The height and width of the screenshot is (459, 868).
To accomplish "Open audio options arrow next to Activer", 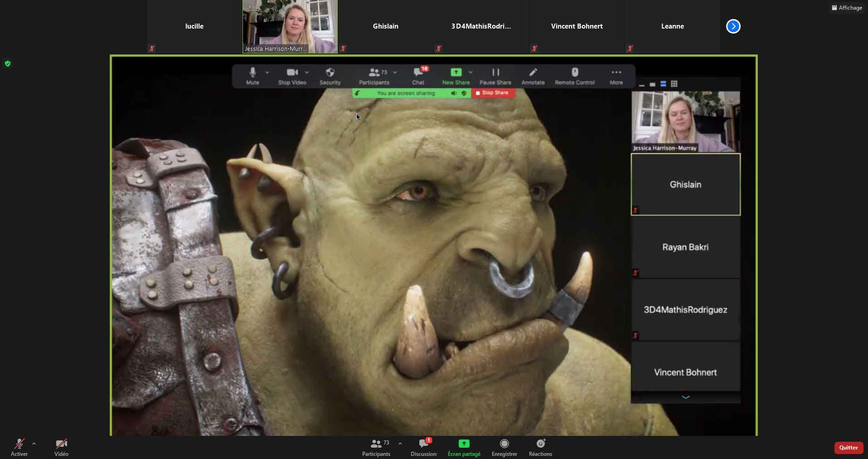I will (34, 444).
